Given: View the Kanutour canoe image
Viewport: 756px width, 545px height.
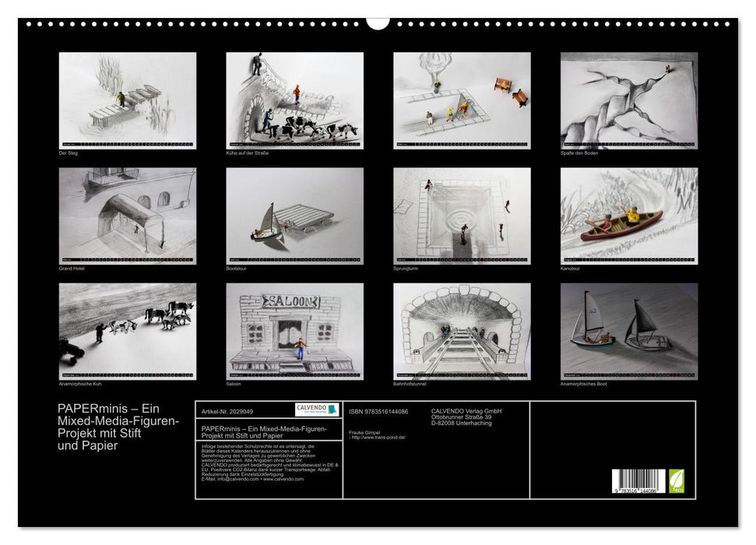Looking at the screenshot, I should coord(629,216).
